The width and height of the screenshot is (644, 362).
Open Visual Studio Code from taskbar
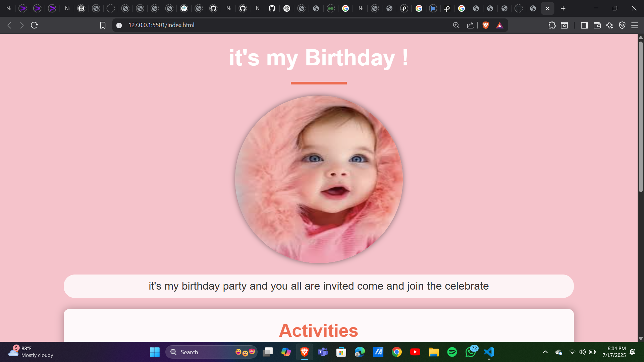pyautogui.click(x=489, y=352)
